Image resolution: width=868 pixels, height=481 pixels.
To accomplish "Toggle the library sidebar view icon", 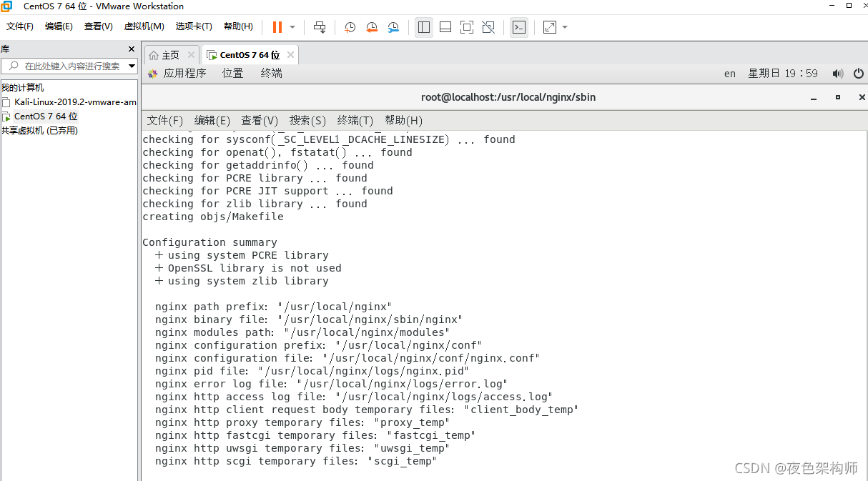I will tap(424, 27).
